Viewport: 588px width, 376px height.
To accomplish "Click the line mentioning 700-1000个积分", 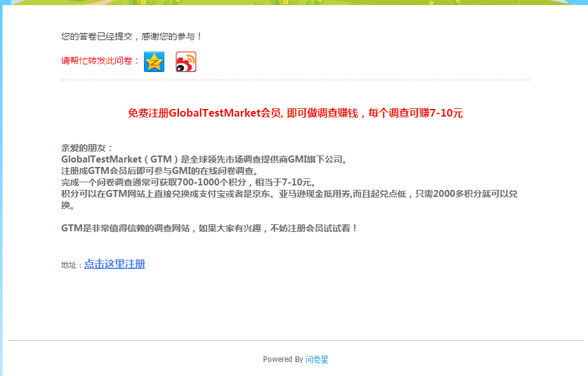I will pos(189,182).
